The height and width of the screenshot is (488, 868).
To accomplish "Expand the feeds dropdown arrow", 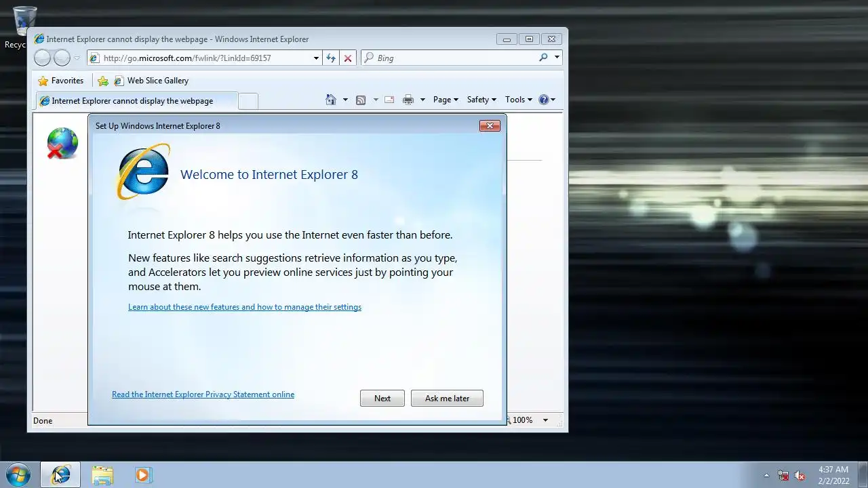I will pos(376,100).
